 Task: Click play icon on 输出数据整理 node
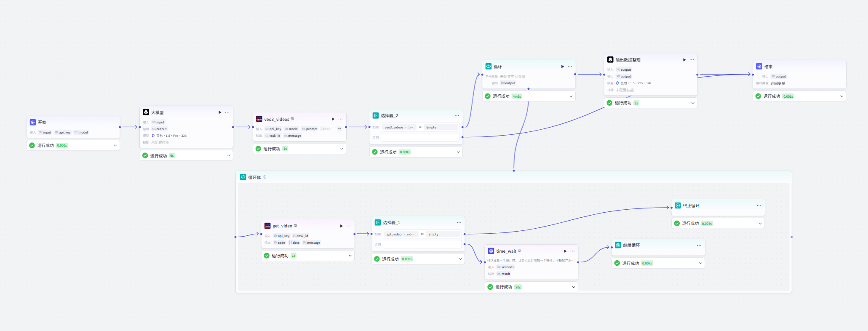[684, 60]
